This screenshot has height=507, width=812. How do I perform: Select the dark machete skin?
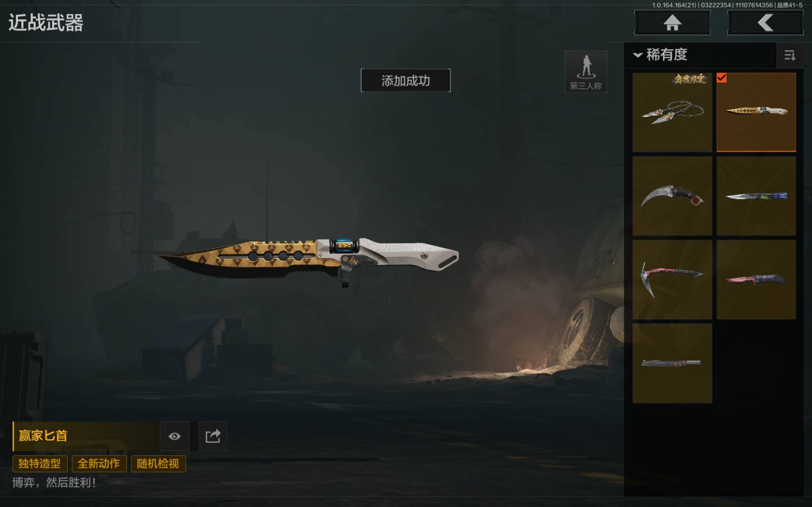(672, 363)
